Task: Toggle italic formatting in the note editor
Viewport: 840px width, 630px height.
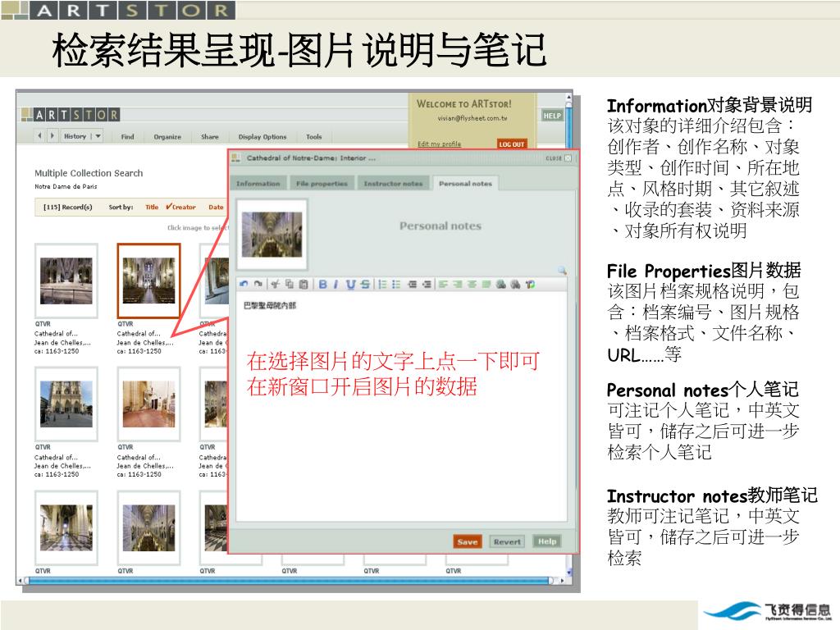Action: (x=336, y=284)
